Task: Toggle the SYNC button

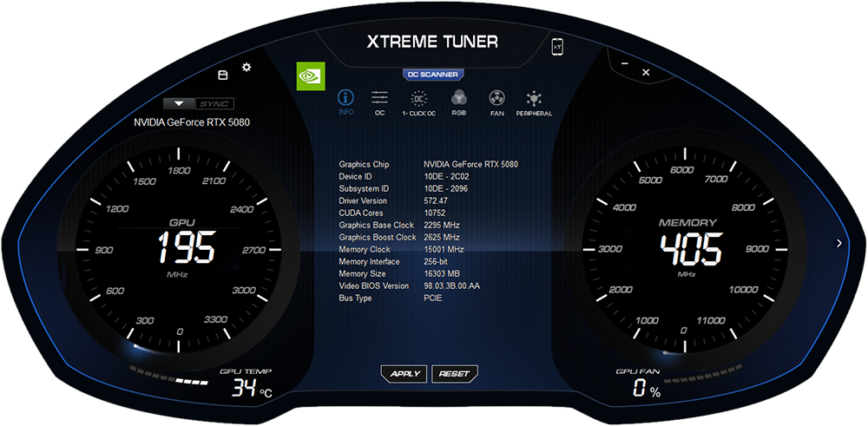Action: [214, 103]
